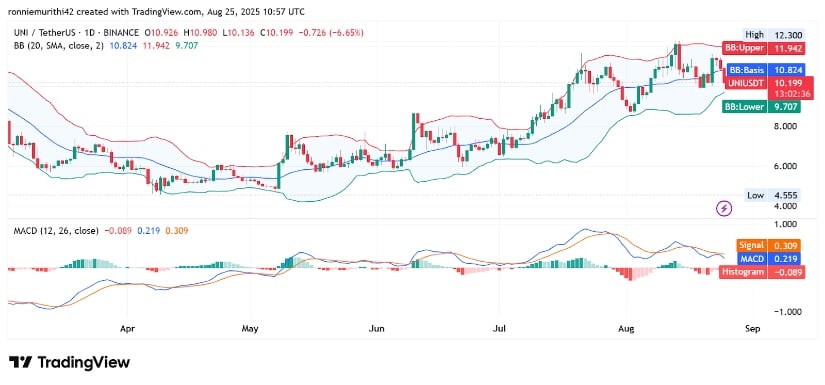Click the blue MACD 0.219 label
This screenshot has height=385, width=825.
[769, 259]
